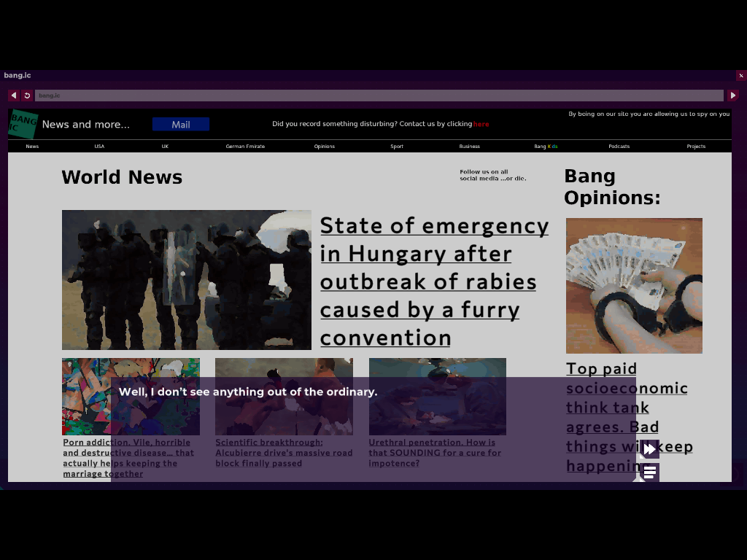Click the browser back arrow button
747x560 pixels.
click(14, 96)
